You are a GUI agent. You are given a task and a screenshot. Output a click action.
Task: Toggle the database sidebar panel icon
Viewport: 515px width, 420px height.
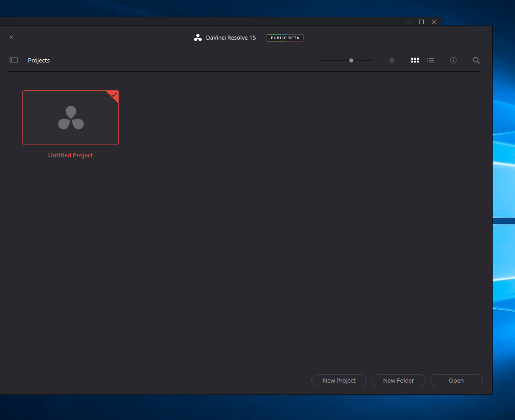coord(13,60)
